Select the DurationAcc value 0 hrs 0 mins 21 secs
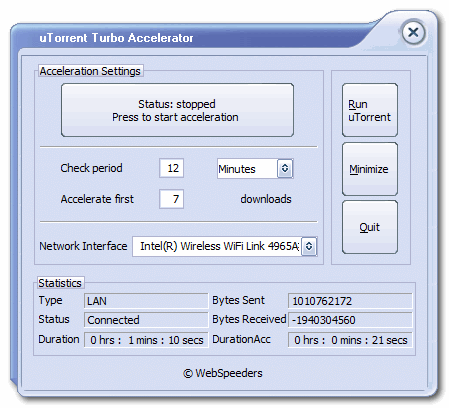 [x=350, y=340]
